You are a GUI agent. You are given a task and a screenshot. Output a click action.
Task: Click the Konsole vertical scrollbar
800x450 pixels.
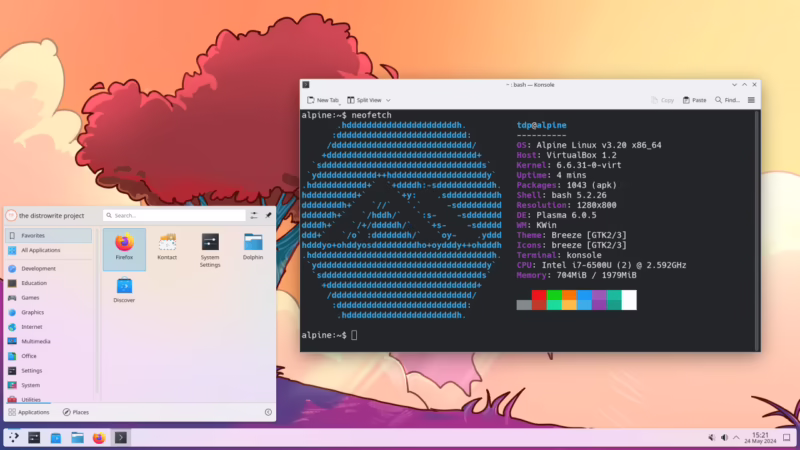pyautogui.click(x=757, y=230)
